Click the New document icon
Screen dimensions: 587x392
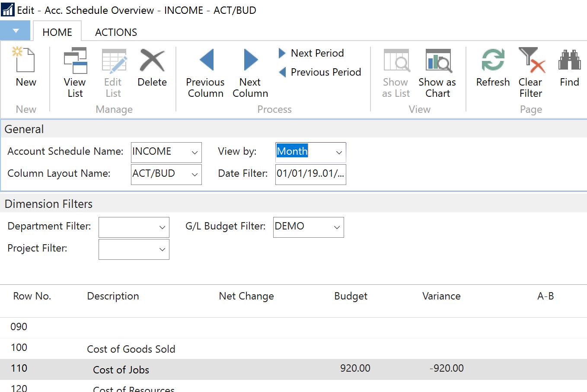pos(26,61)
